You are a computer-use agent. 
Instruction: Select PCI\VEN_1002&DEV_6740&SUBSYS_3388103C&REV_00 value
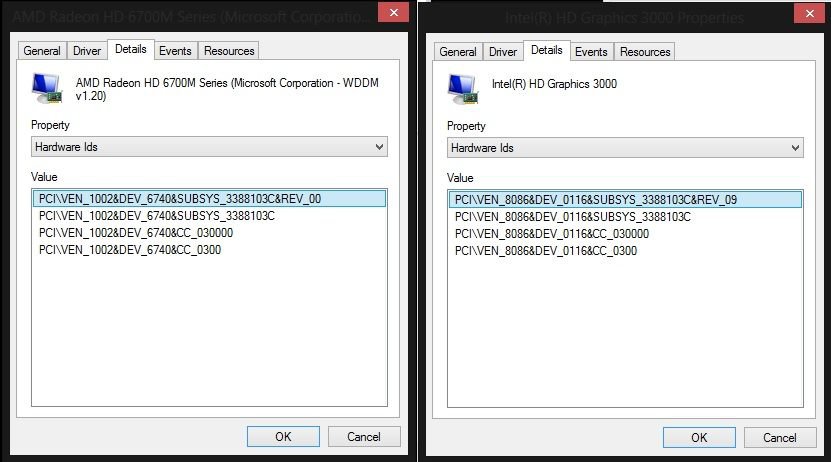[209, 199]
